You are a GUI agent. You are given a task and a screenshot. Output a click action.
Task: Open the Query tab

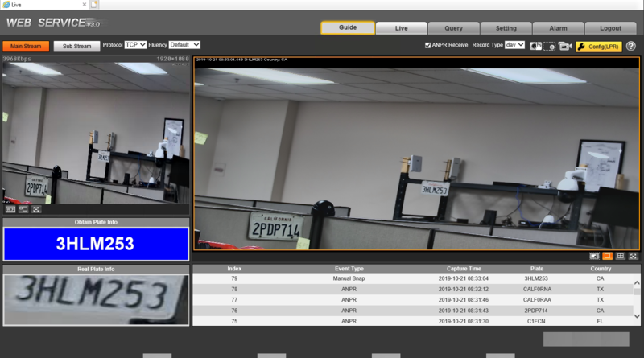[x=453, y=28]
